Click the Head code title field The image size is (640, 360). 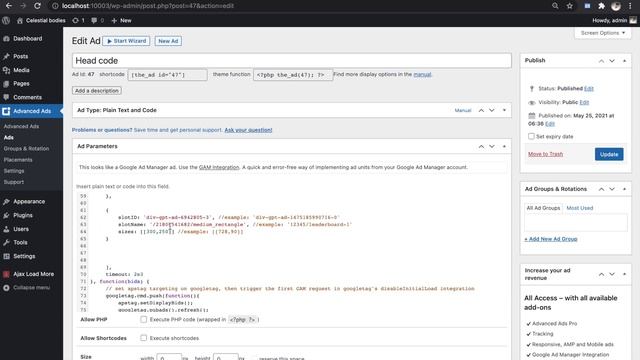click(x=292, y=61)
